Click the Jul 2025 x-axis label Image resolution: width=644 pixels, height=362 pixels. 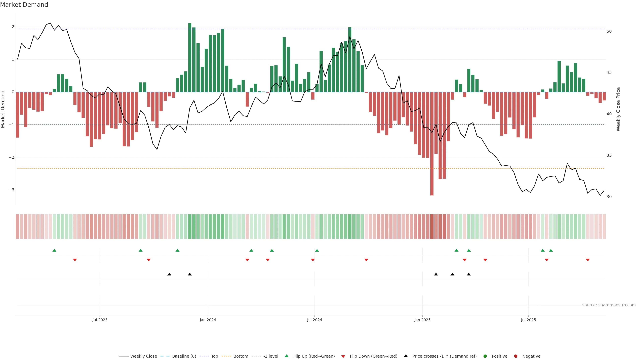click(528, 320)
